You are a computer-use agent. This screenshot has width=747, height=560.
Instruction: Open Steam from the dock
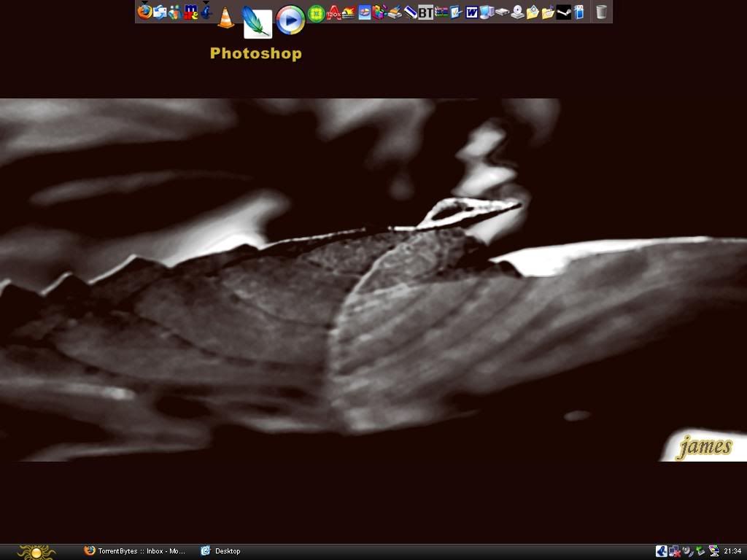coord(563,12)
